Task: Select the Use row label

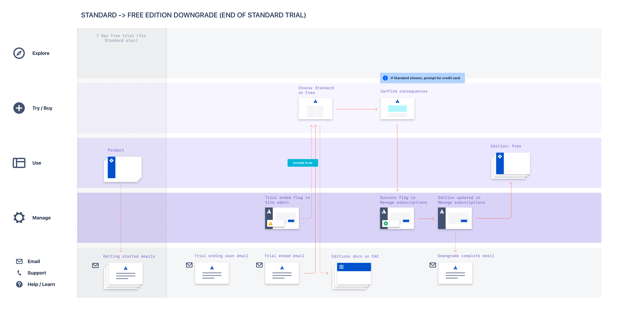Action: tap(37, 163)
